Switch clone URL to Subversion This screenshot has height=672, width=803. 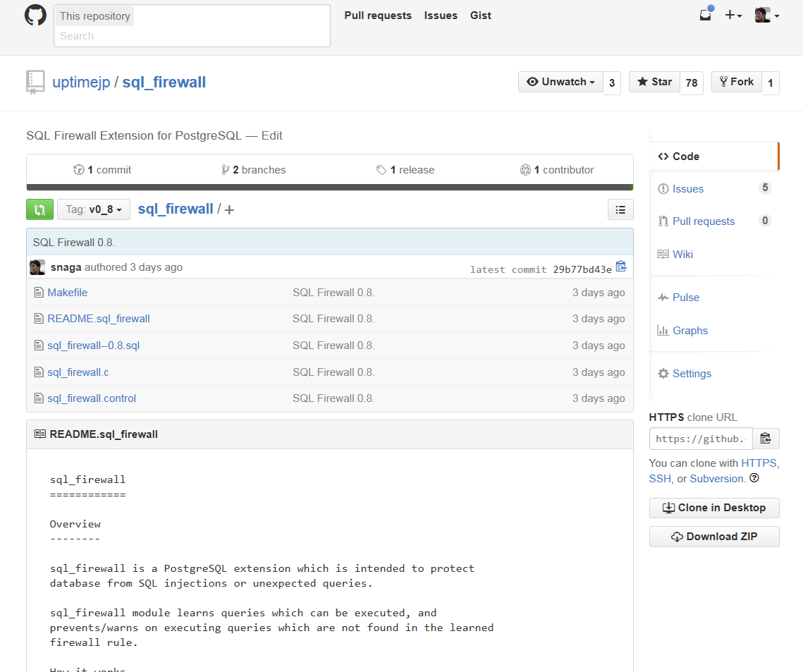tap(718, 478)
